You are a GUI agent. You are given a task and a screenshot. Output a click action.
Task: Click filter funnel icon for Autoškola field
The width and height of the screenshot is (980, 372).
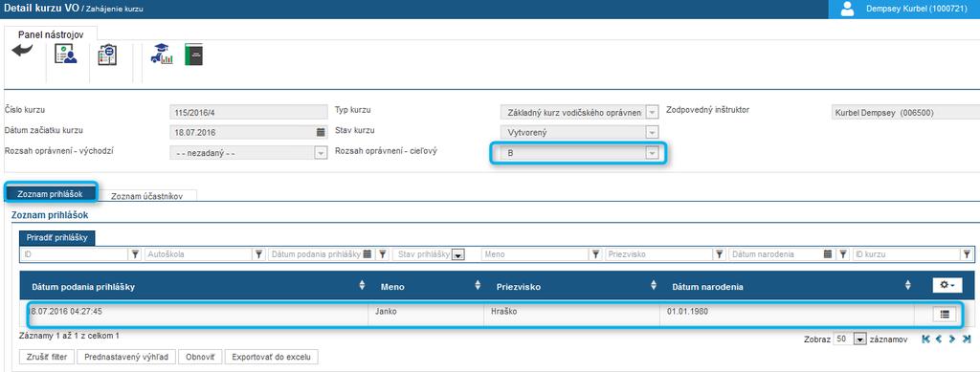click(258, 254)
